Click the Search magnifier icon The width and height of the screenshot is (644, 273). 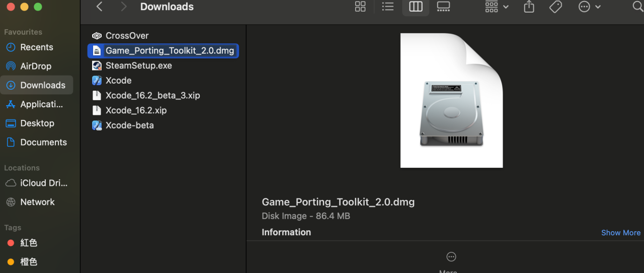coord(637,7)
